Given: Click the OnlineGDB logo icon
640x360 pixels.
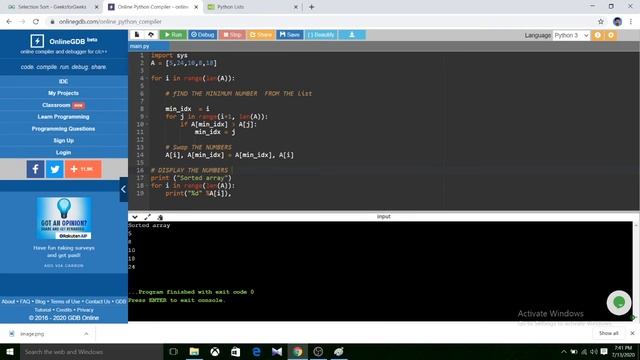Looking at the screenshot, I should 37,41.
